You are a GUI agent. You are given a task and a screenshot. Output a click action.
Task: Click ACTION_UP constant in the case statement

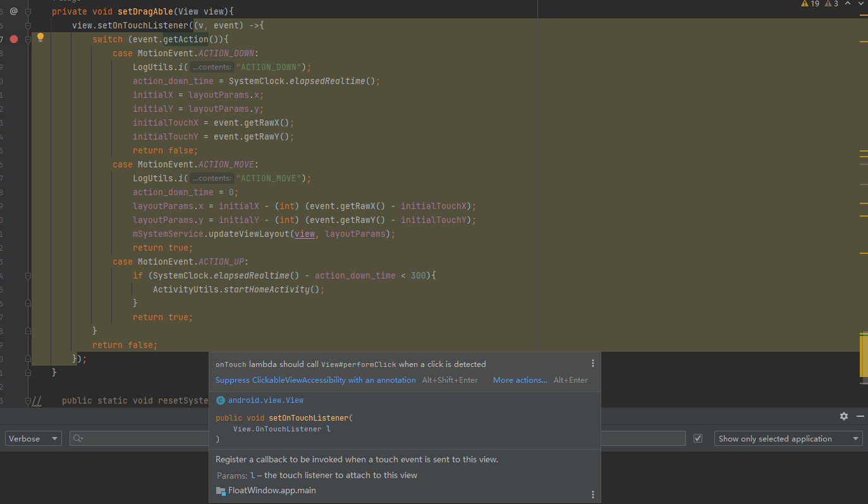[221, 261]
